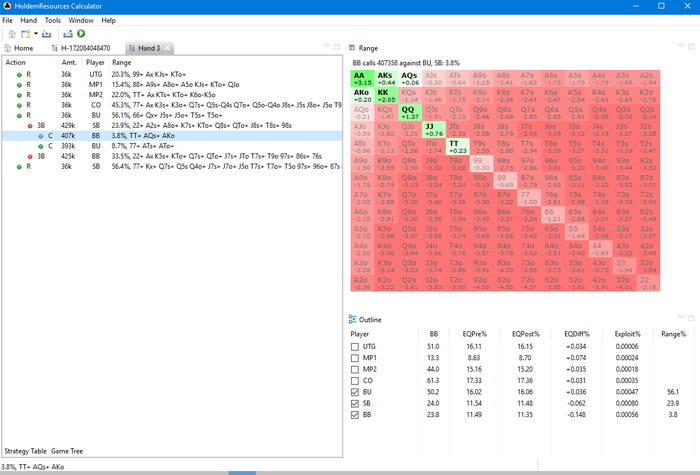Click the Exploit% column header in Outline
Viewport: 700px width, 475px height.
tap(628, 334)
